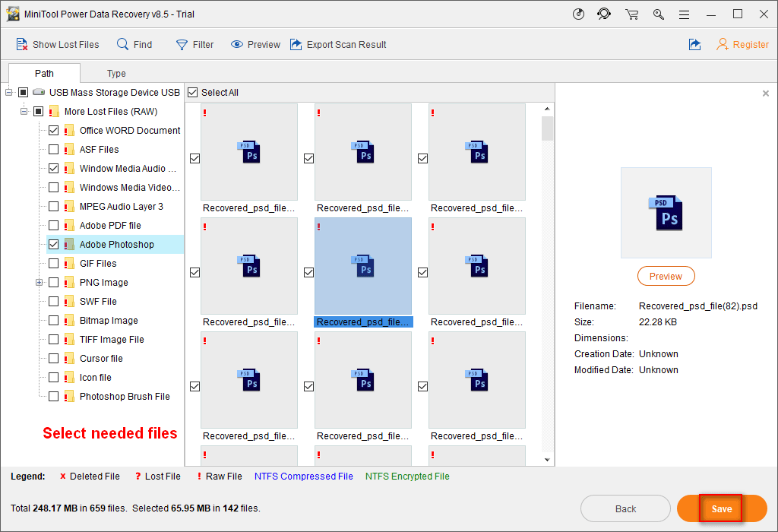
Task: Select Adobe Photoshop in the tree
Action: [x=116, y=244]
